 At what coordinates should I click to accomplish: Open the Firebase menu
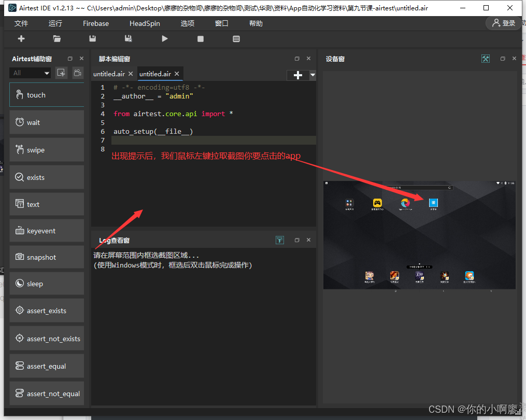coord(96,23)
